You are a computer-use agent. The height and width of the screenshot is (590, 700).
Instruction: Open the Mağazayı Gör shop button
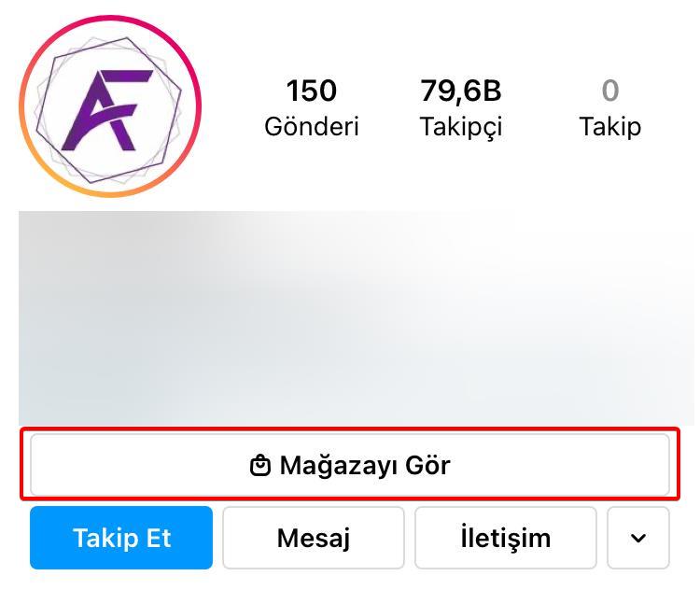pyautogui.click(x=350, y=465)
